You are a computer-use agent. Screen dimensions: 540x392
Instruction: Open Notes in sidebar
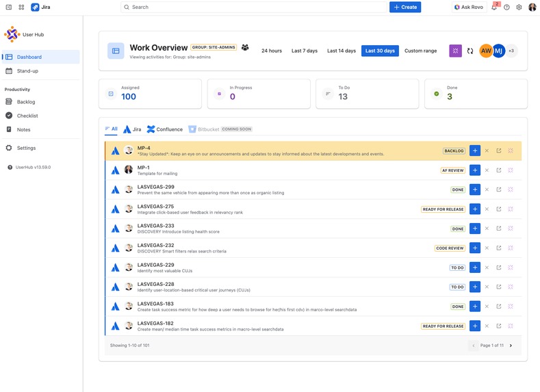(x=40, y=130)
